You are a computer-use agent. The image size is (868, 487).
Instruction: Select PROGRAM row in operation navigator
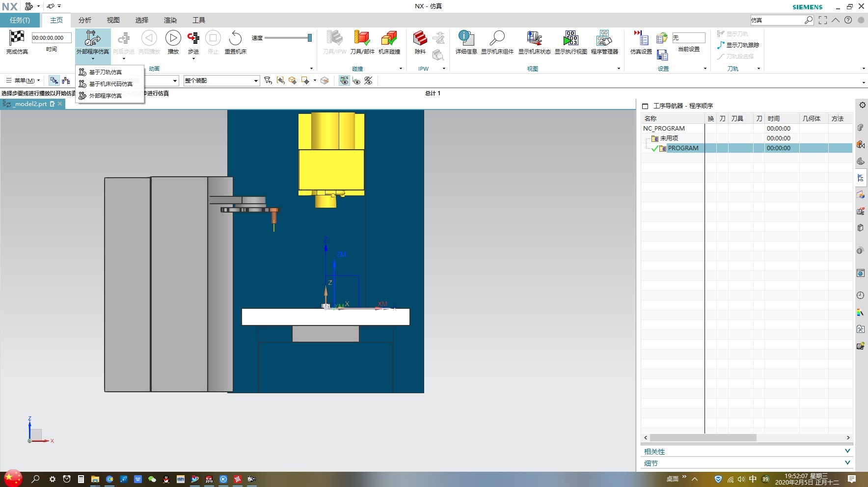click(x=747, y=148)
